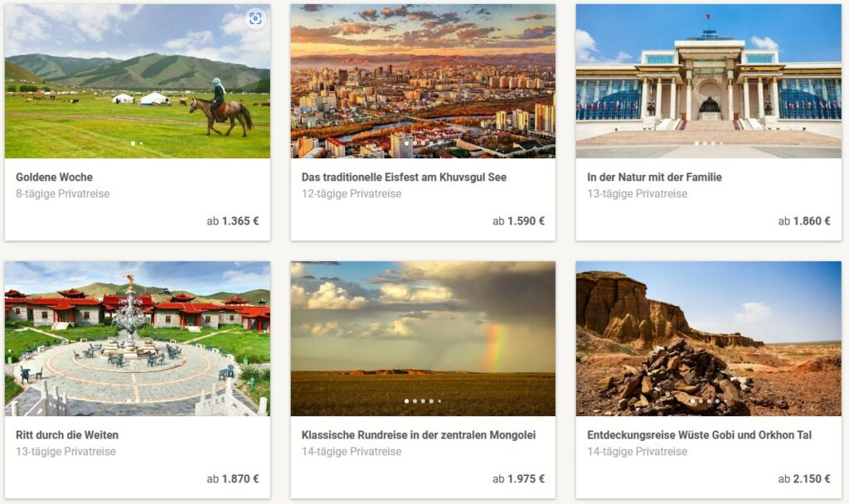Click the ab 1.365 € price

click(x=233, y=220)
